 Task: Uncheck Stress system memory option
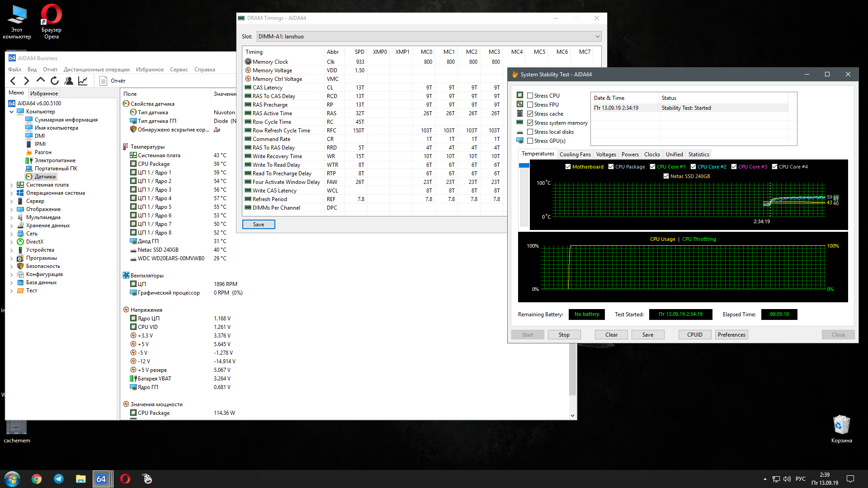530,123
